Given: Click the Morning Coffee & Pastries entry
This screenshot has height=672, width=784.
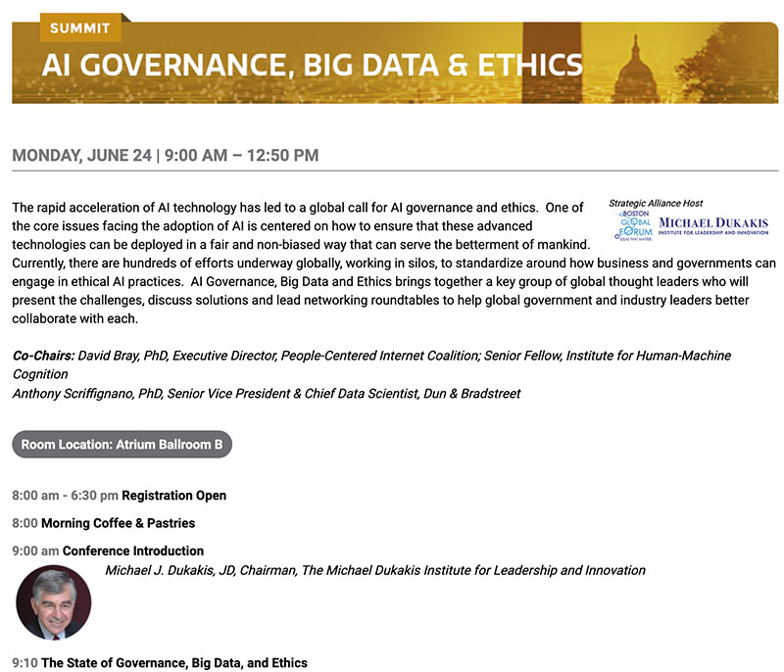Looking at the screenshot, I should (104, 523).
